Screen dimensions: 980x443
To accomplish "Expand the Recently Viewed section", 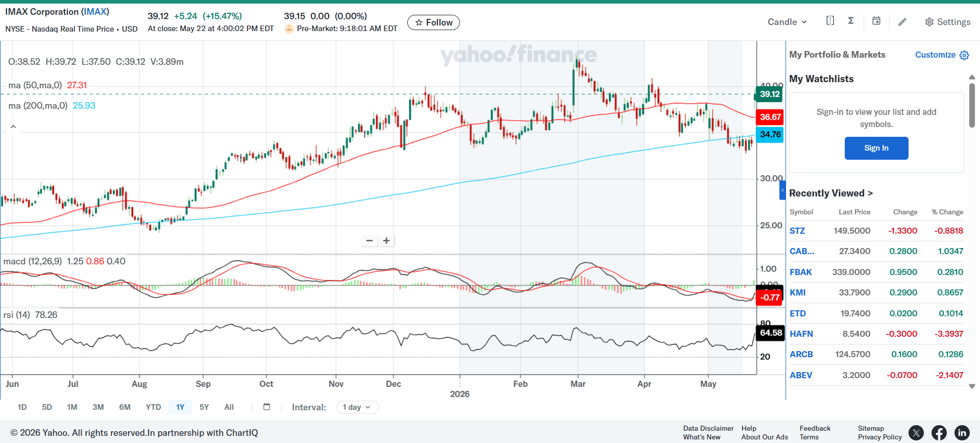I will (x=831, y=193).
